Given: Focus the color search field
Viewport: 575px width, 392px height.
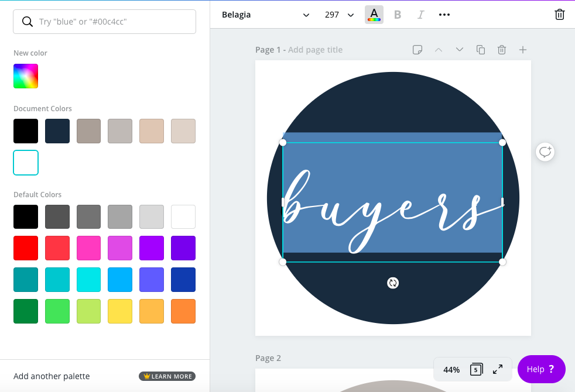Looking at the screenshot, I should tap(104, 22).
